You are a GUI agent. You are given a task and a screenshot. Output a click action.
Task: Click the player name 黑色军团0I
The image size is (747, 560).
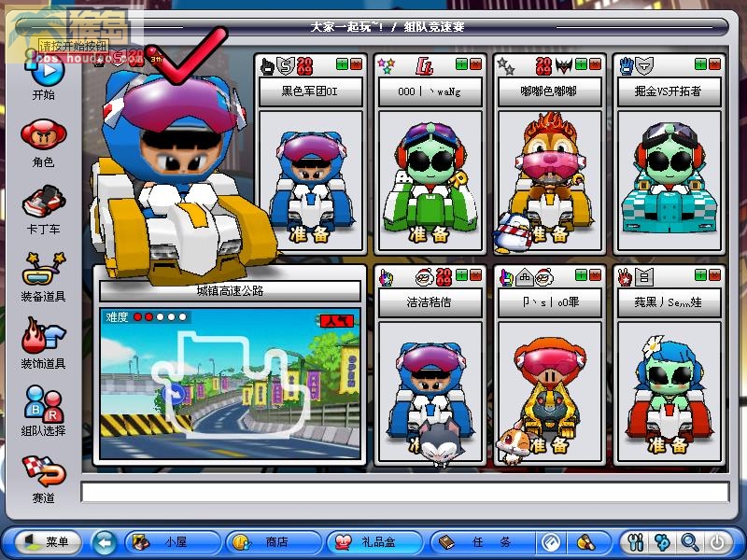click(x=311, y=91)
